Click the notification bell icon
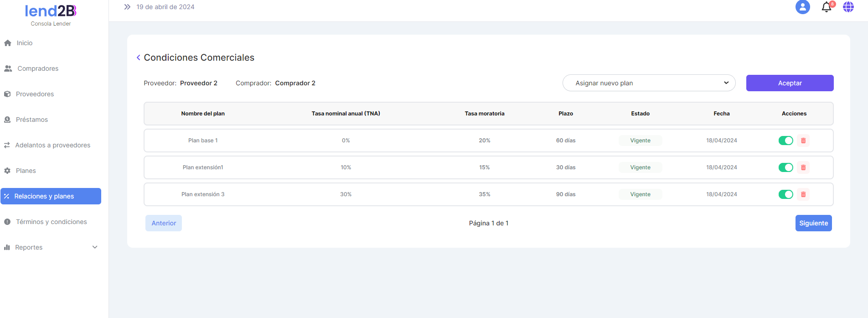This screenshot has width=868, height=318. pyautogui.click(x=826, y=7)
